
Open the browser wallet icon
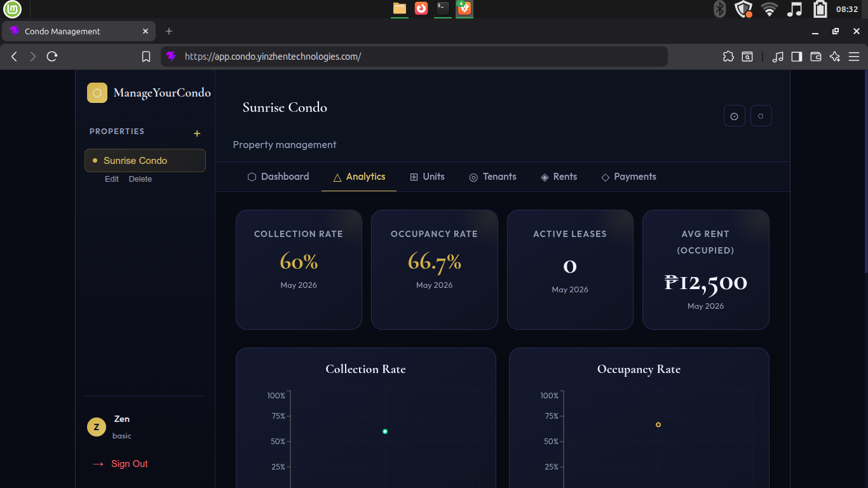816,57
